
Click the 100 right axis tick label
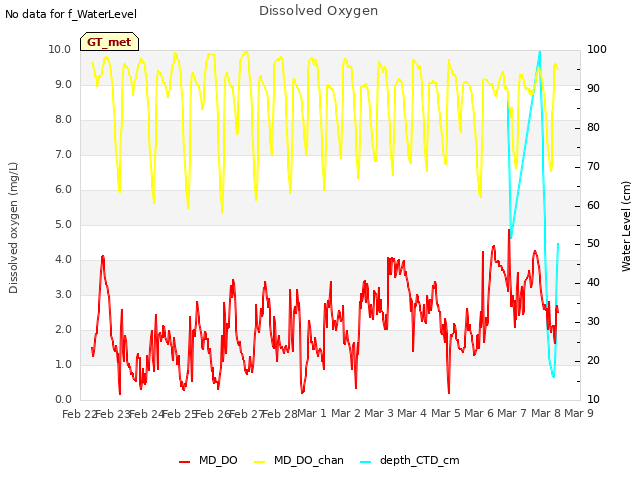click(597, 49)
